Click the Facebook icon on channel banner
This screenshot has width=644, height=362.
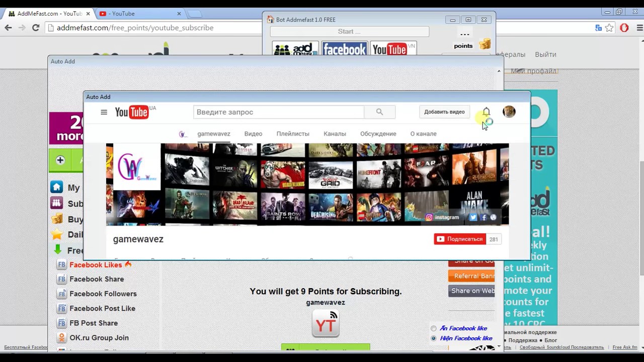pyautogui.click(x=484, y=217)
